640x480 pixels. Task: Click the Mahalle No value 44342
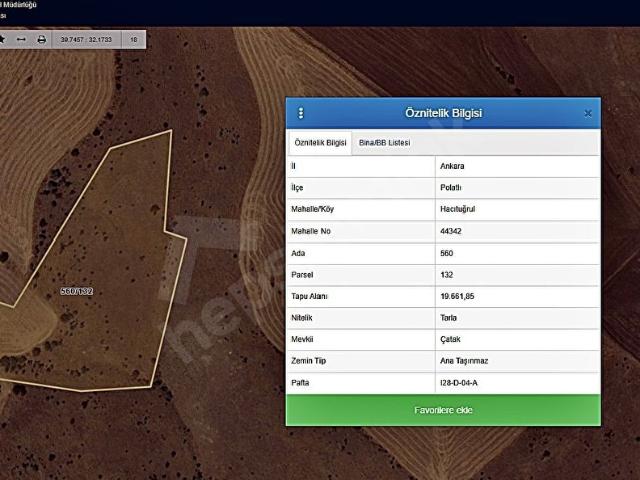click(451, 231)
